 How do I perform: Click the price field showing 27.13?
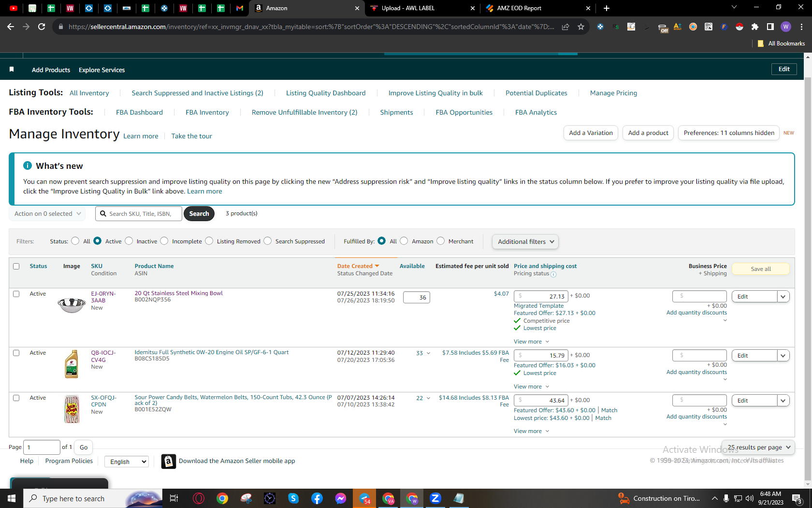541,297
